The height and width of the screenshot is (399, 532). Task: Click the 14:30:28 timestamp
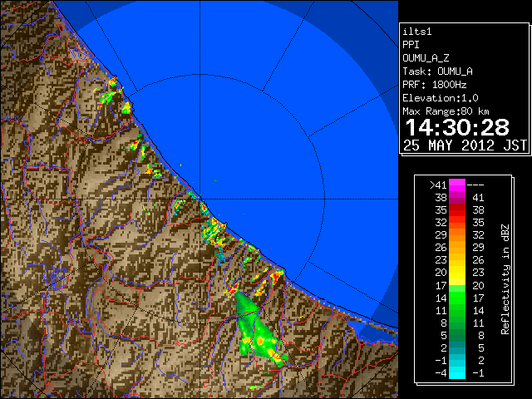pos(457,127)
